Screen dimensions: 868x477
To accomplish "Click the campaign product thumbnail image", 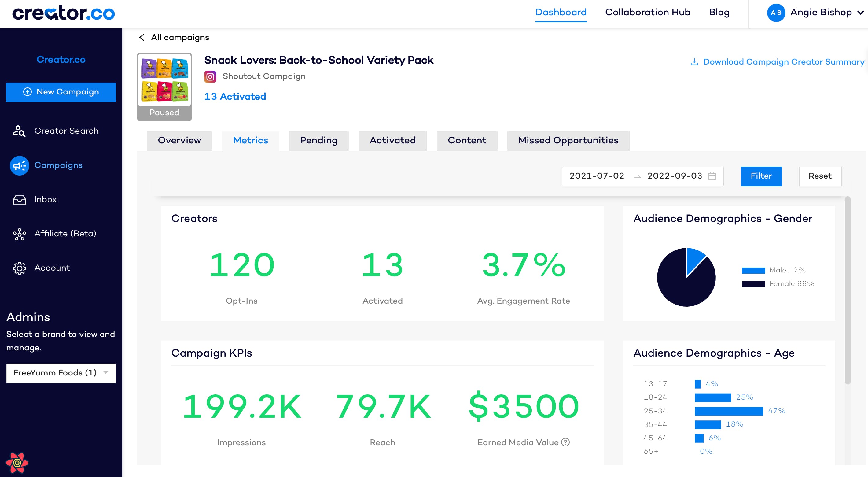I will tap(164, 79).
